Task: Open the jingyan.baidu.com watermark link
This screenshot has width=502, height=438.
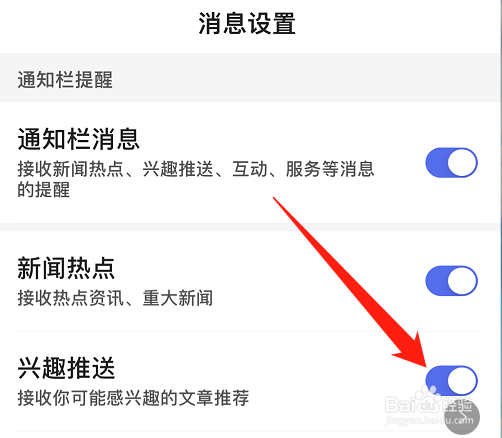Action: click(429, 421)
